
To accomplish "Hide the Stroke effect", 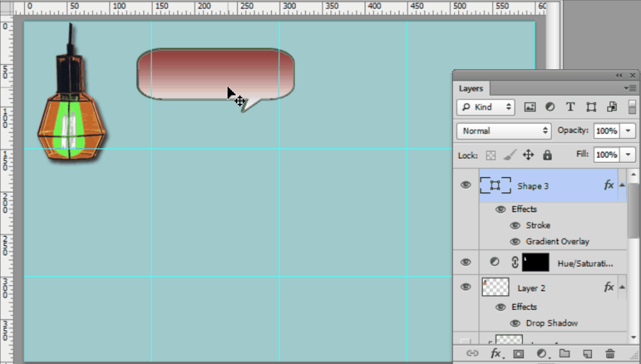I will 515,226.
